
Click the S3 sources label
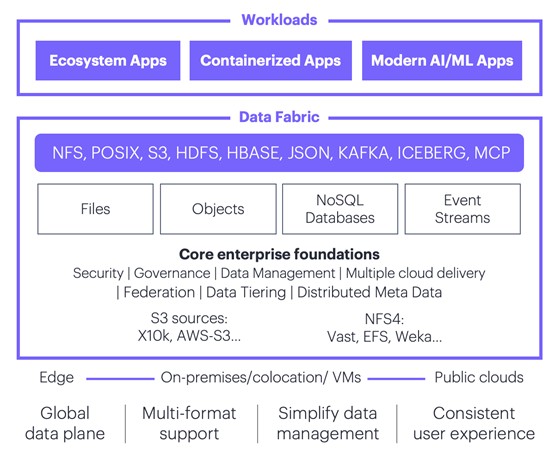point(189,318)
